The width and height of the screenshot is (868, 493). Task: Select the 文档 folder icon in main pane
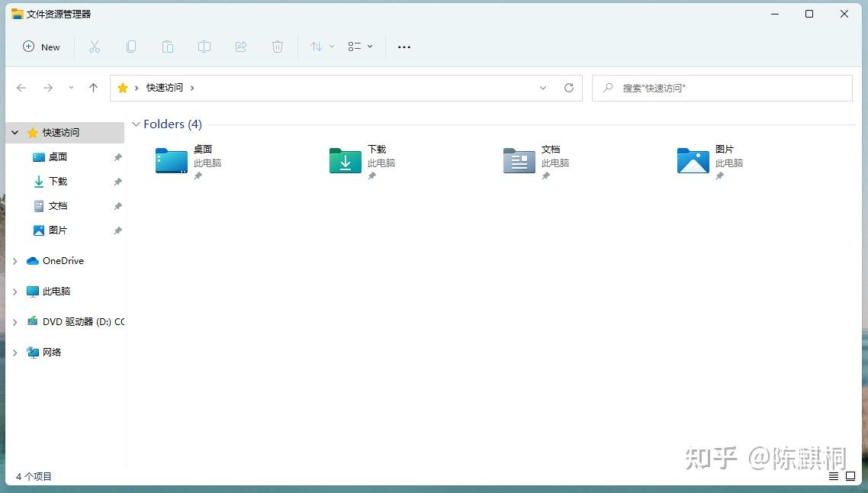point(519,160)
